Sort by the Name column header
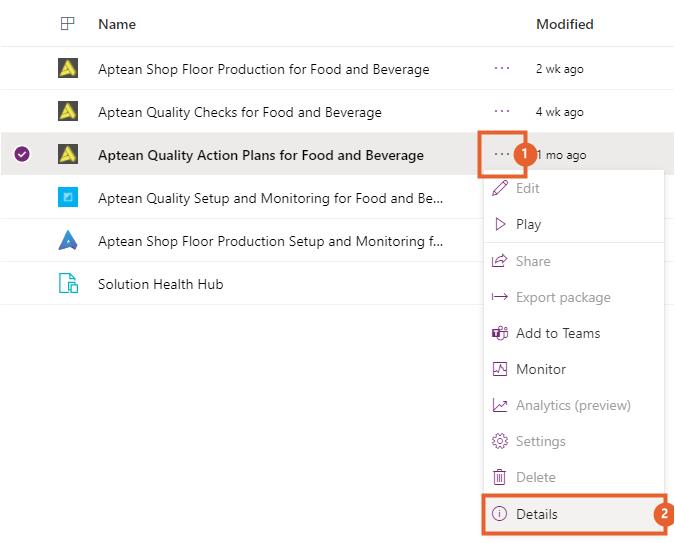 point(117,24)
